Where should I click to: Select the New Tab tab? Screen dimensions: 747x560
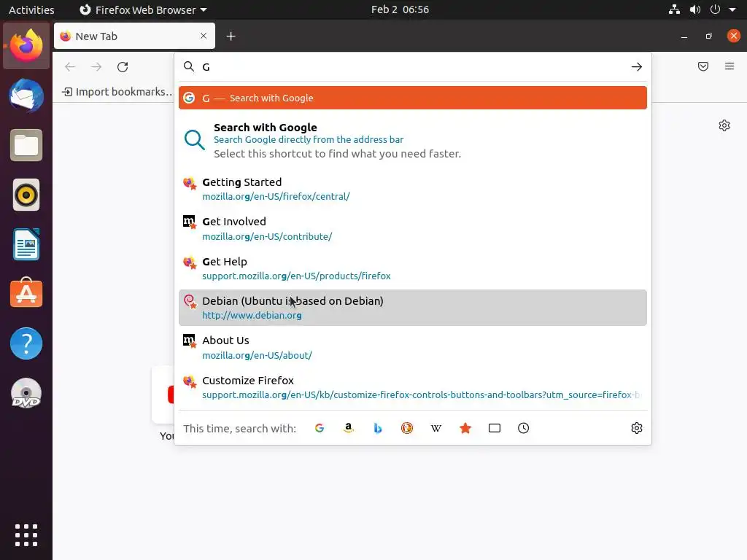[x=134, y=36]
